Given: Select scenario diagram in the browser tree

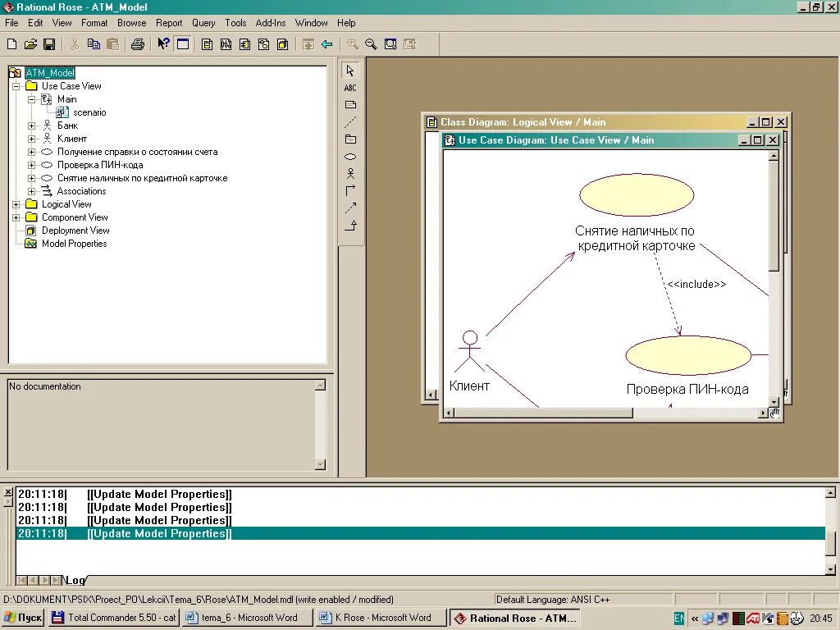Looking at the screenshot, I should [x=89, y=112].
